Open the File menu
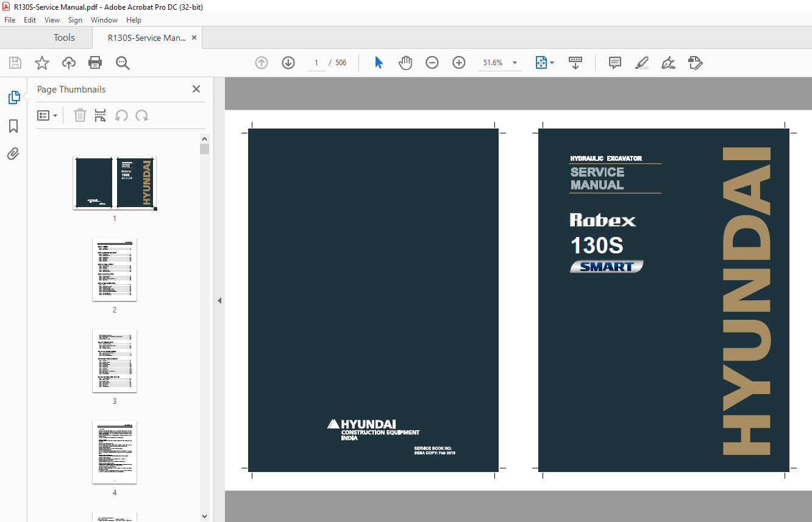Viewport: 812px width, 522px height. point(10,20)
